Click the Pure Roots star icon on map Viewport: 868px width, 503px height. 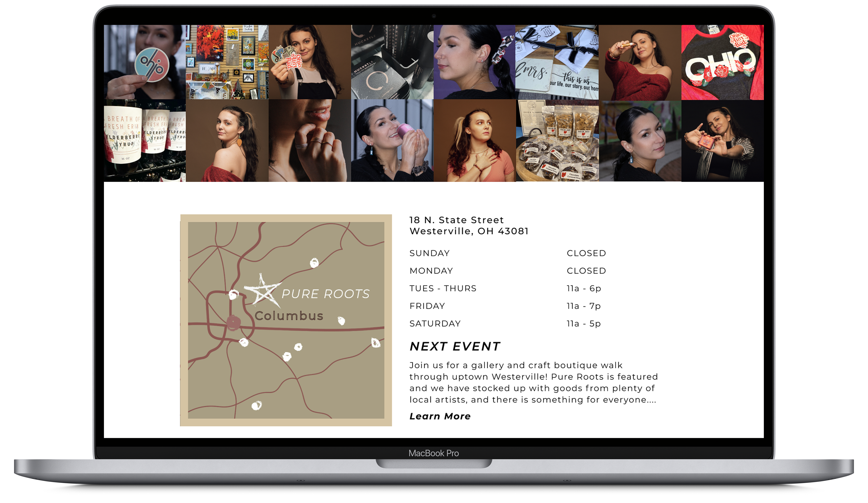263,291
